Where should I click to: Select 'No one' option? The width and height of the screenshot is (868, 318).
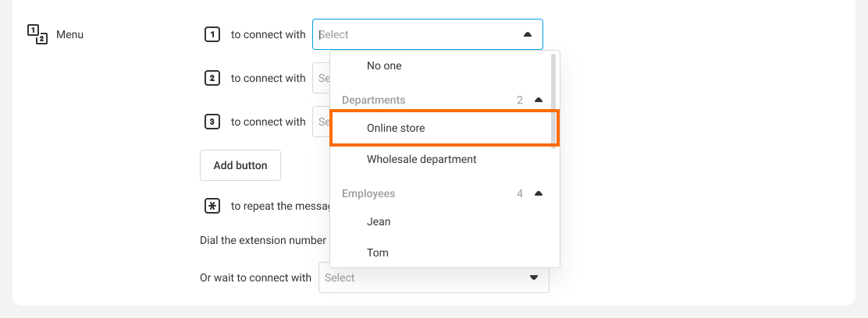coord(384,65)
